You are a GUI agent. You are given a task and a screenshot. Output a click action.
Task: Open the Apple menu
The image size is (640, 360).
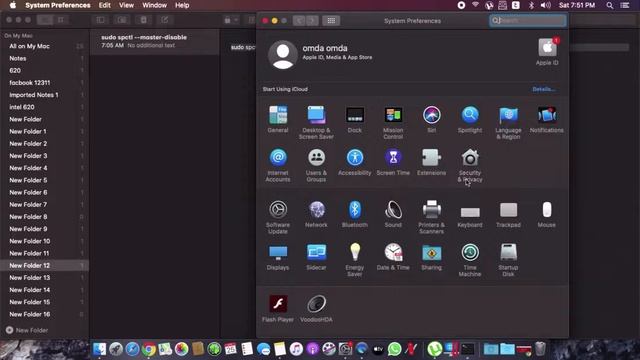[13, 5]
